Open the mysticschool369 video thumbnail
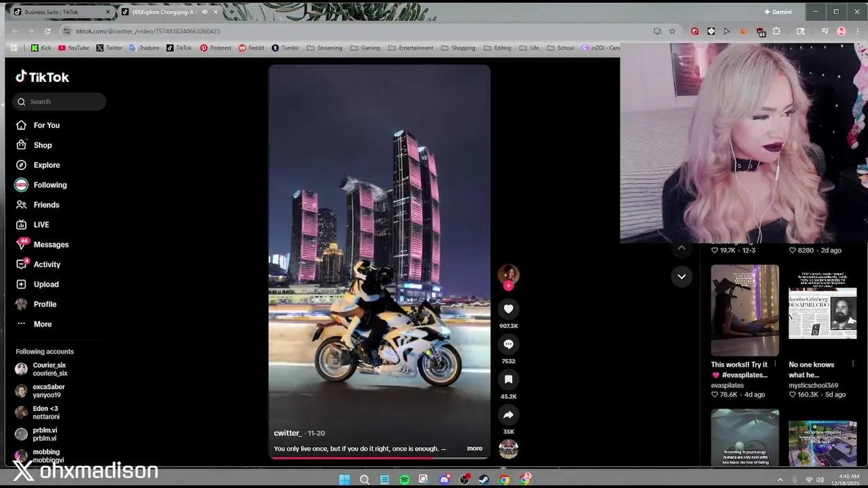 click(823, 310)
